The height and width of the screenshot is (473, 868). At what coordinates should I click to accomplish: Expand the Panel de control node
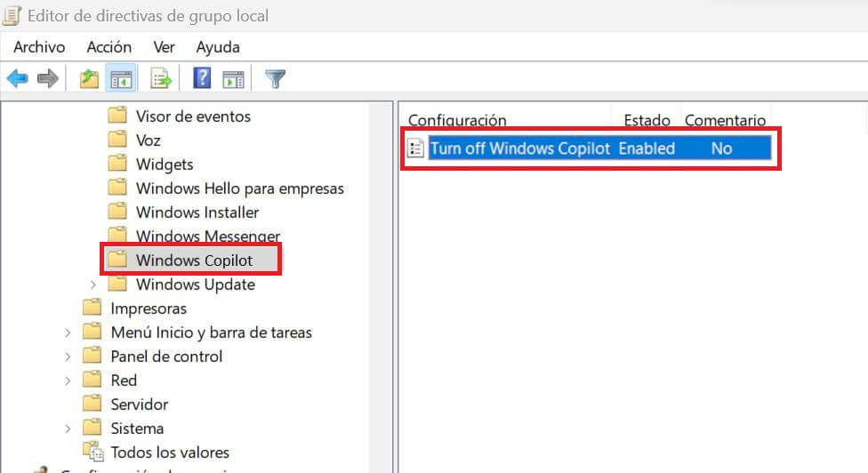pyautogui.click(x=68, y=357)
